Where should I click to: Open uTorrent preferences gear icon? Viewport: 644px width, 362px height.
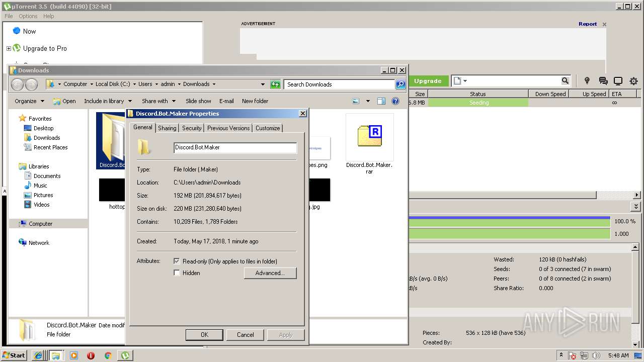coord(633,80)
